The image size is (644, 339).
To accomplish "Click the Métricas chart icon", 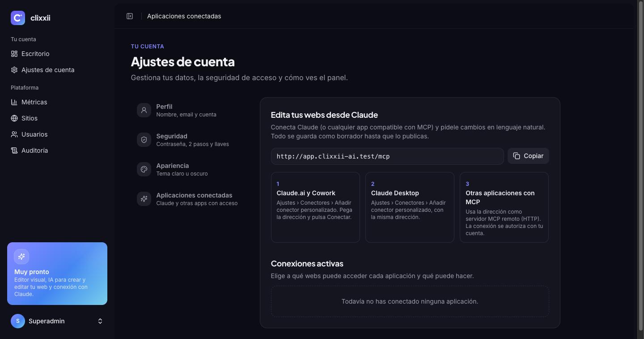I will pyautogui.click(x=14, y=102).
